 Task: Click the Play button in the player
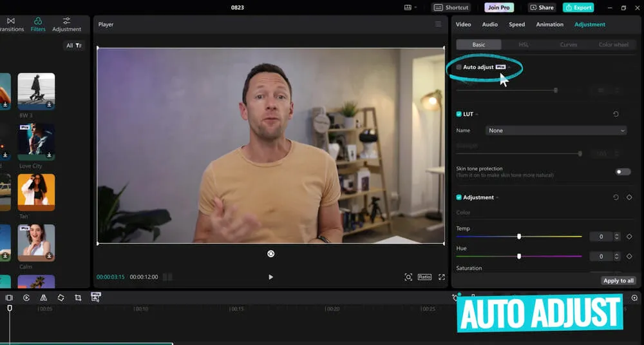270,277
